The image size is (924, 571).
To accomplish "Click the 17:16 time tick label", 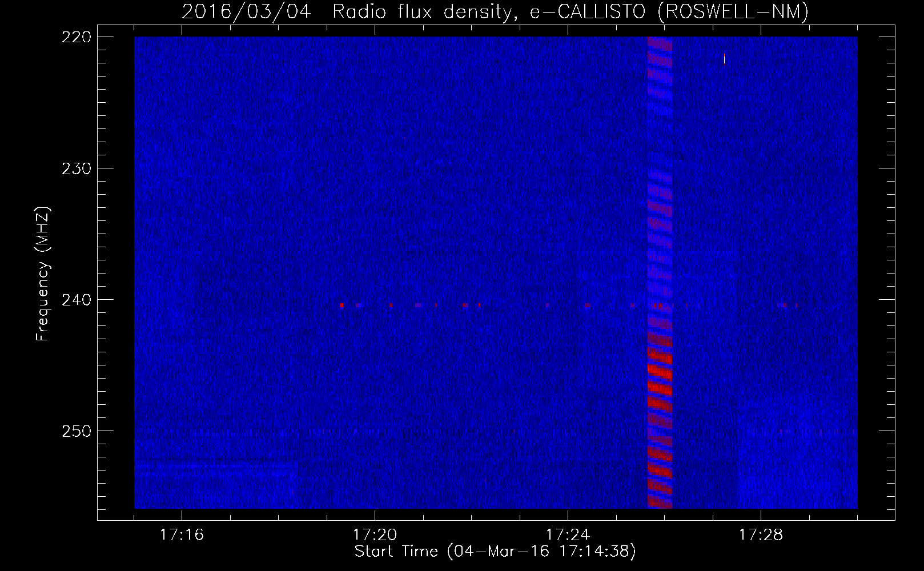I will click(182, 535).
